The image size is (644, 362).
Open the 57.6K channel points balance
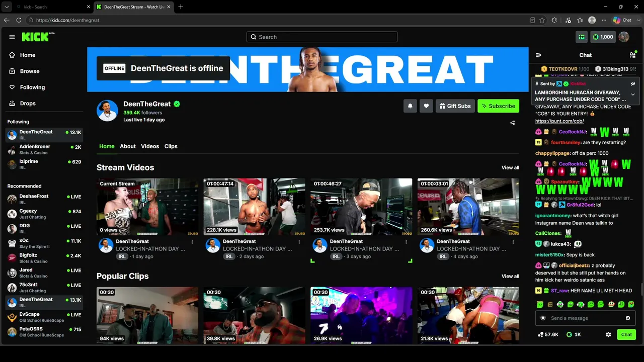[548, 334]
